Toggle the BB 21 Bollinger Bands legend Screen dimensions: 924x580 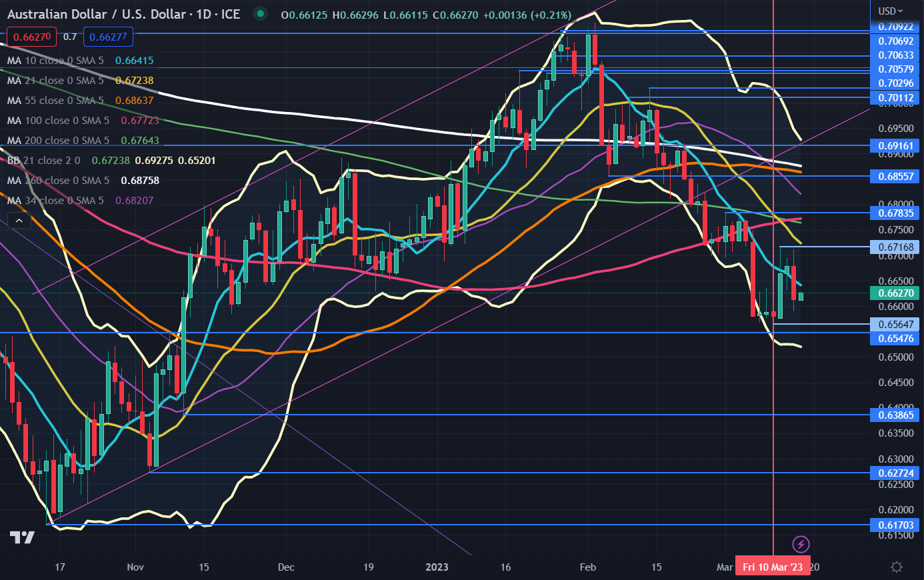click(44, 161)
